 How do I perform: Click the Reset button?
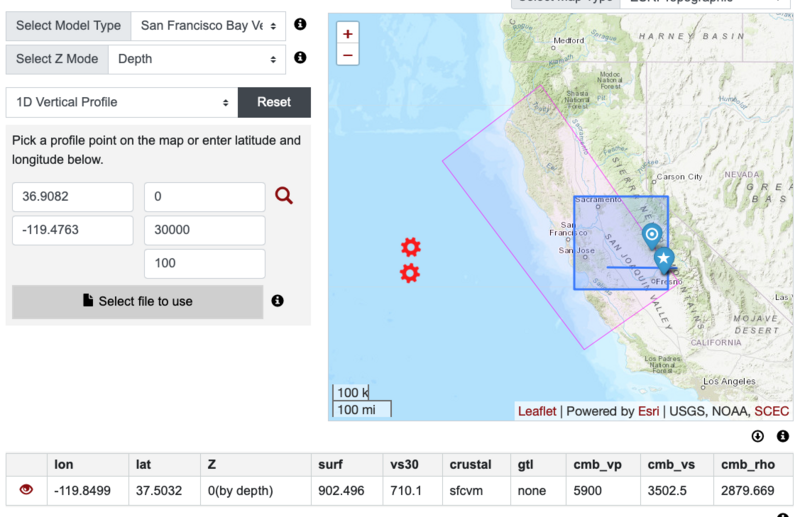pyautogui.click(x=274, y=102)
